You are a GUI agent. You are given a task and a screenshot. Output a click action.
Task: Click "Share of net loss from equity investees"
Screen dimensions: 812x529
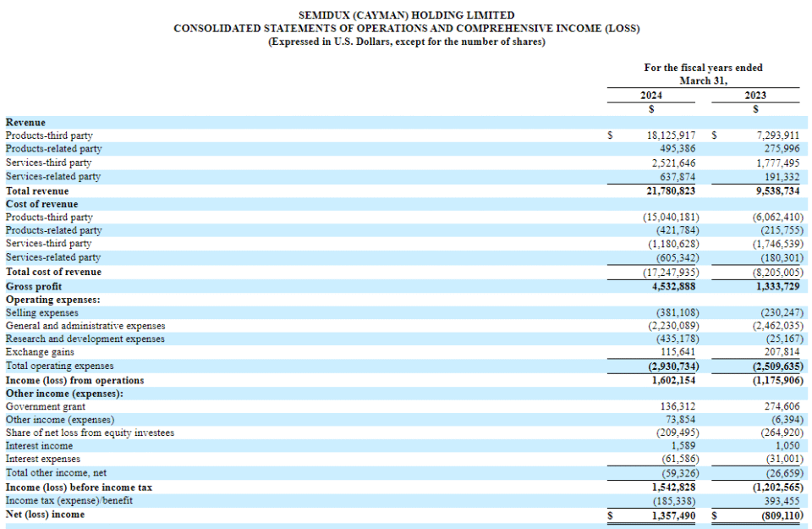coord(91,433)
